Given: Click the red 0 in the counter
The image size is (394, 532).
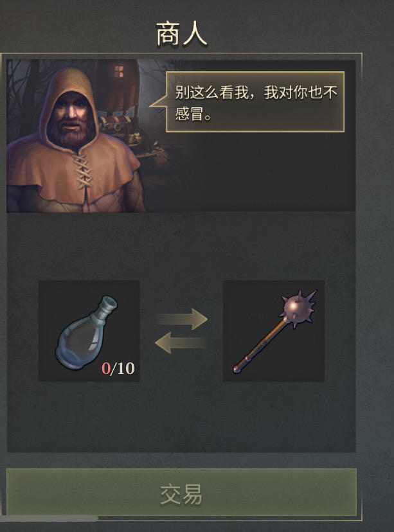Looking at the screenshot, I should coord(106,368).
